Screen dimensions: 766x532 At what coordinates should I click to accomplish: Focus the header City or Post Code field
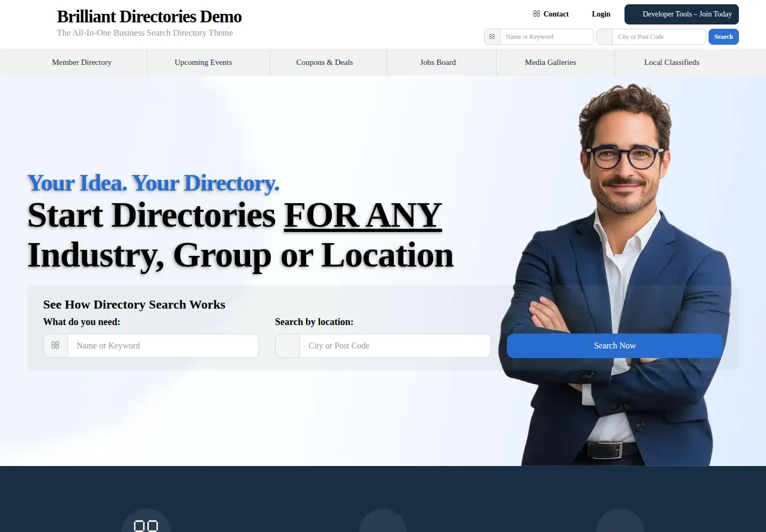tap(659, 37)
